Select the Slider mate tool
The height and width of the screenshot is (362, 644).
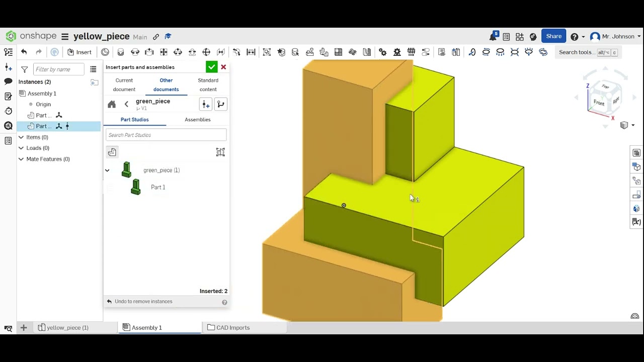pos(149,52)
